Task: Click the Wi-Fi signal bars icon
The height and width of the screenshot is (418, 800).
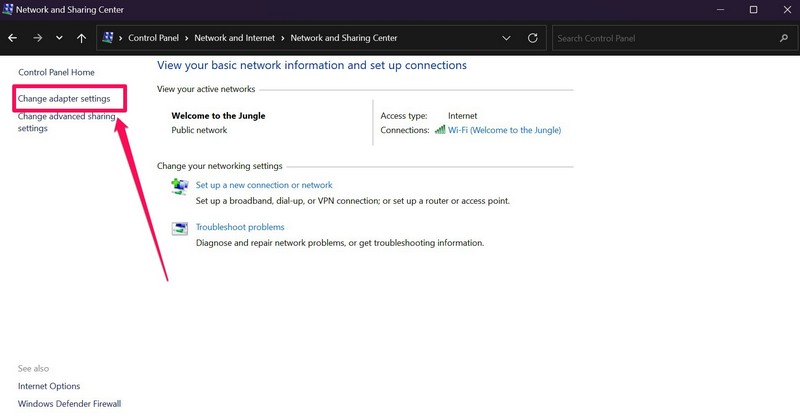Action: coord(440,130)
